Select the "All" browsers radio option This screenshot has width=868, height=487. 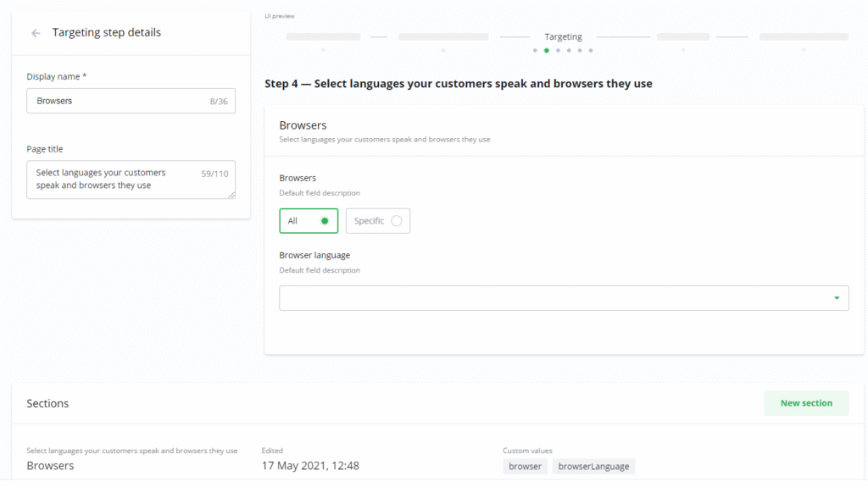pyautogui.click(x=309, y=221)
